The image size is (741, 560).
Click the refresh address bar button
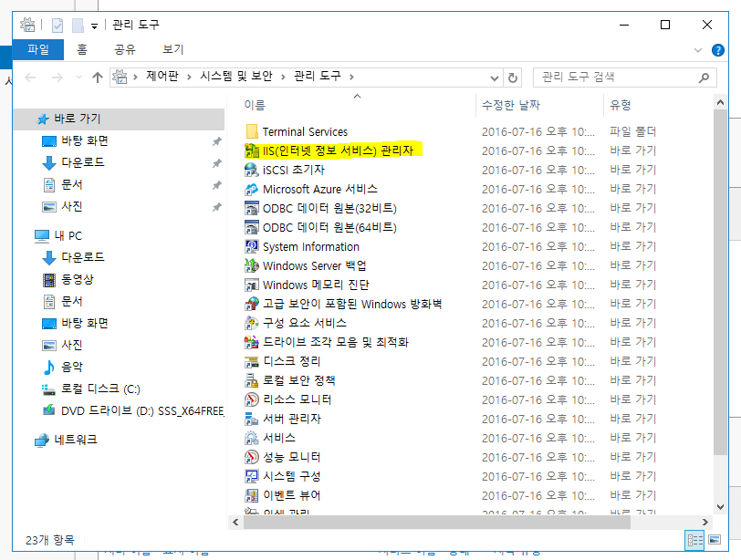(x=512, y=78)
